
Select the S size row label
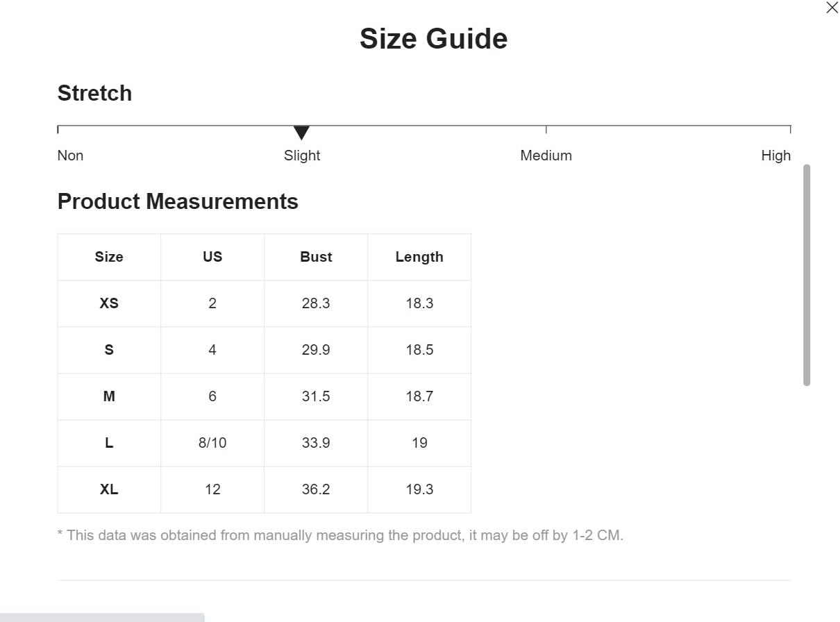click(109, 350)
